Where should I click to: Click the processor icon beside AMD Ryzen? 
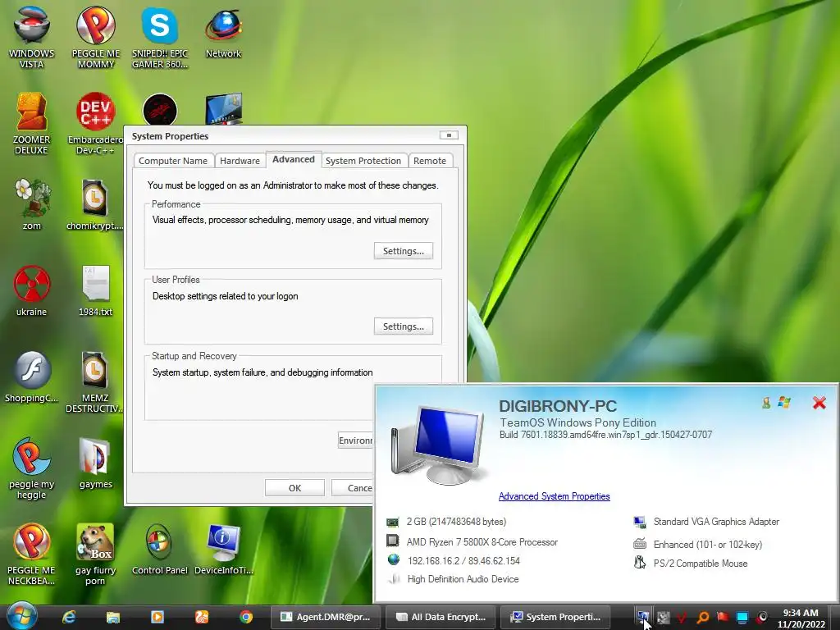(x=393, y=541)
